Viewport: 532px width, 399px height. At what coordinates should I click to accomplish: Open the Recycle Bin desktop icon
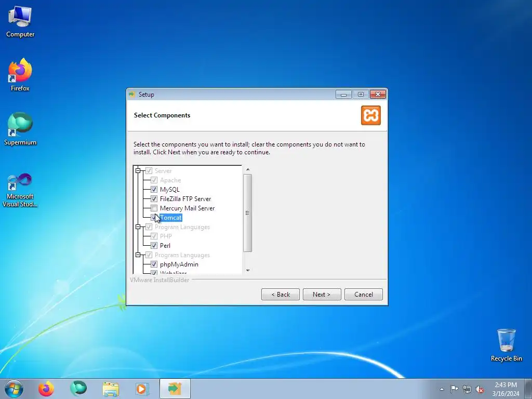(506, 345)
